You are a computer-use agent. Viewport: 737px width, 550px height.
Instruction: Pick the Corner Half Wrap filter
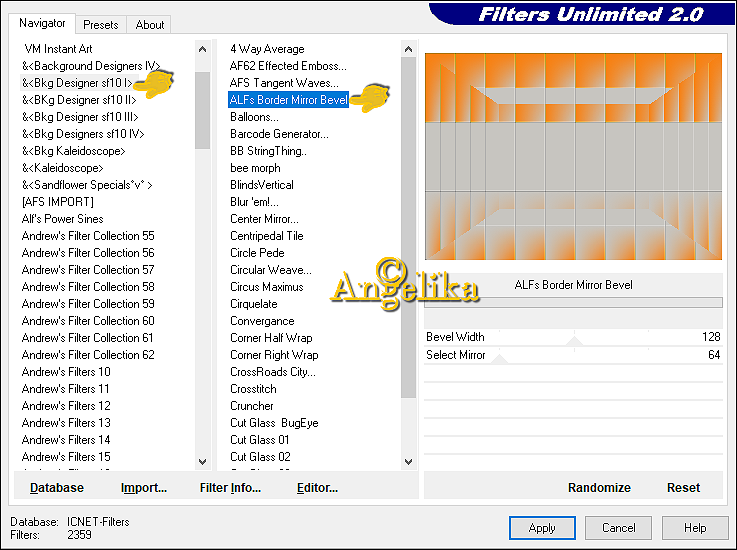click(271, 338)
